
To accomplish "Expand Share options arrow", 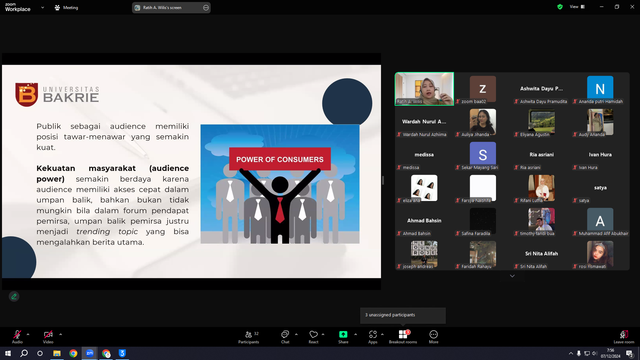I will click(356, 334).
